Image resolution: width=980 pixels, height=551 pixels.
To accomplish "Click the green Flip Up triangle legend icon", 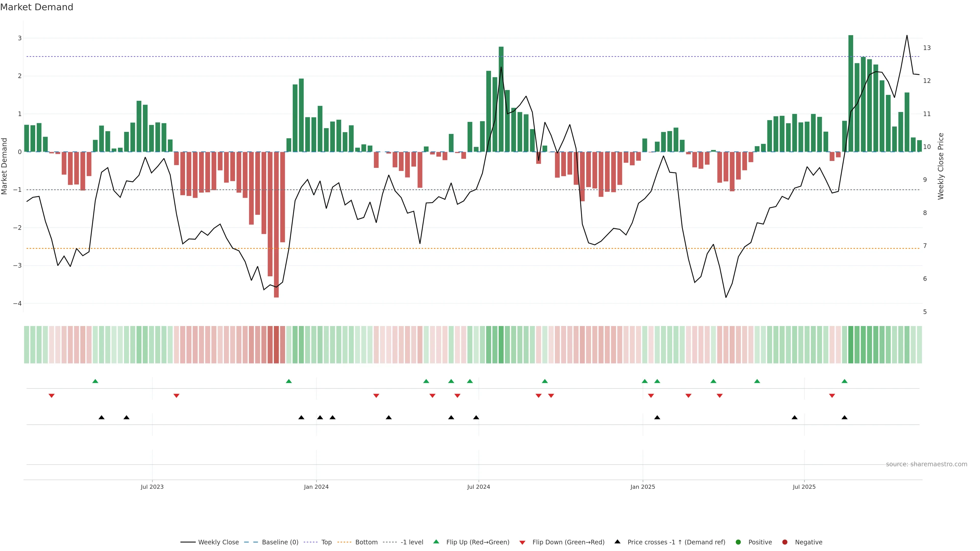I will [x=436, y=542].
